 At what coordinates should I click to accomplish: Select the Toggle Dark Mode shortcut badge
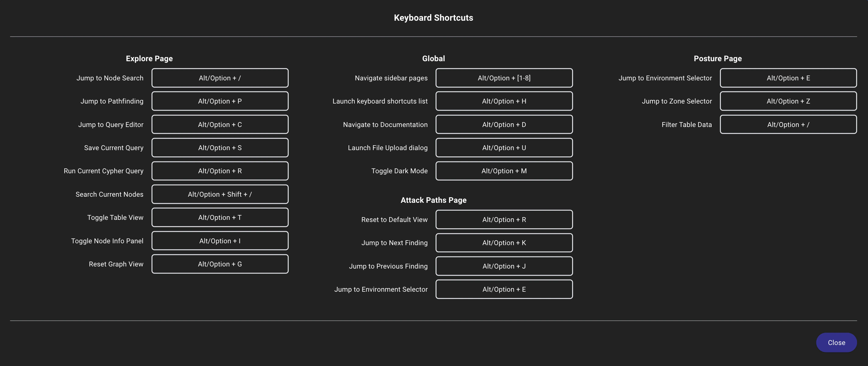tap(504, 171)
